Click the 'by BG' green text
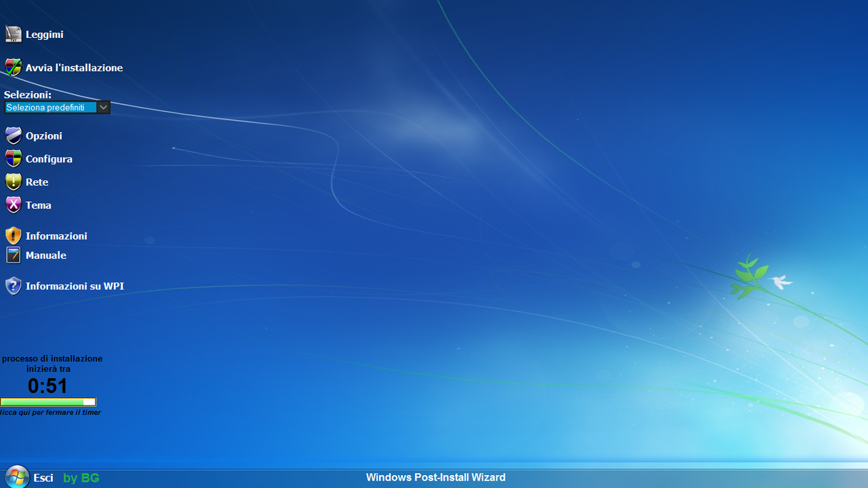The width and height of the screenshot is (868, 488). tap(81, 478)
